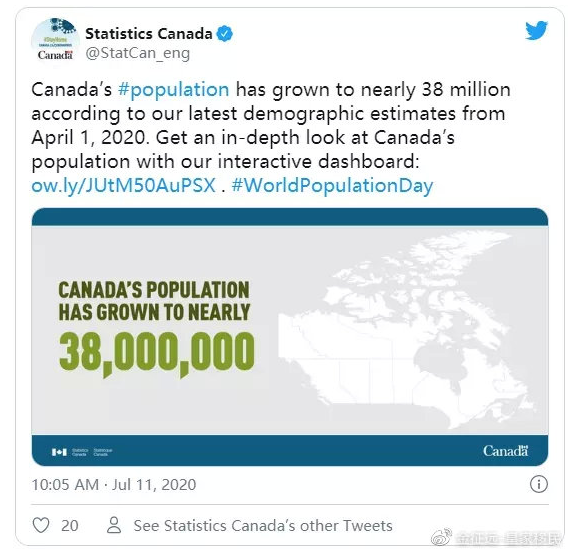Viewport: 573px width, 550px height.
Task: Click the Canada map in the infographic
Action: click(407, 329)
